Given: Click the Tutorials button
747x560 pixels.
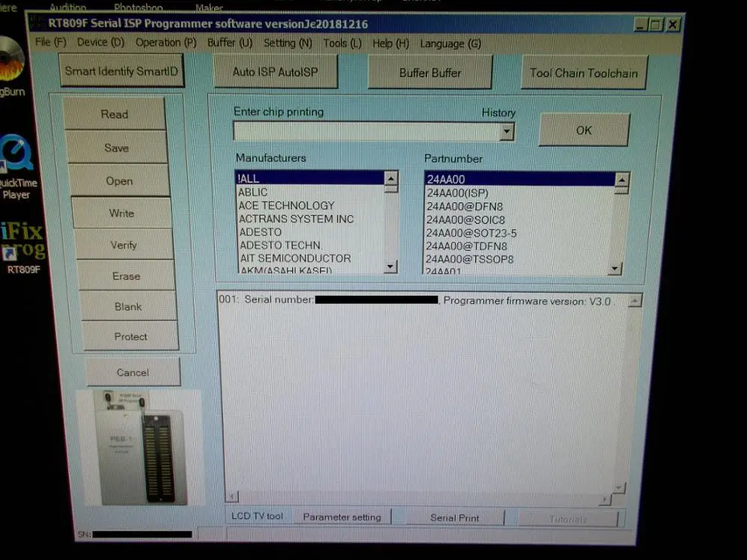Looking at the screenshot, I should [x=568, y=519].
